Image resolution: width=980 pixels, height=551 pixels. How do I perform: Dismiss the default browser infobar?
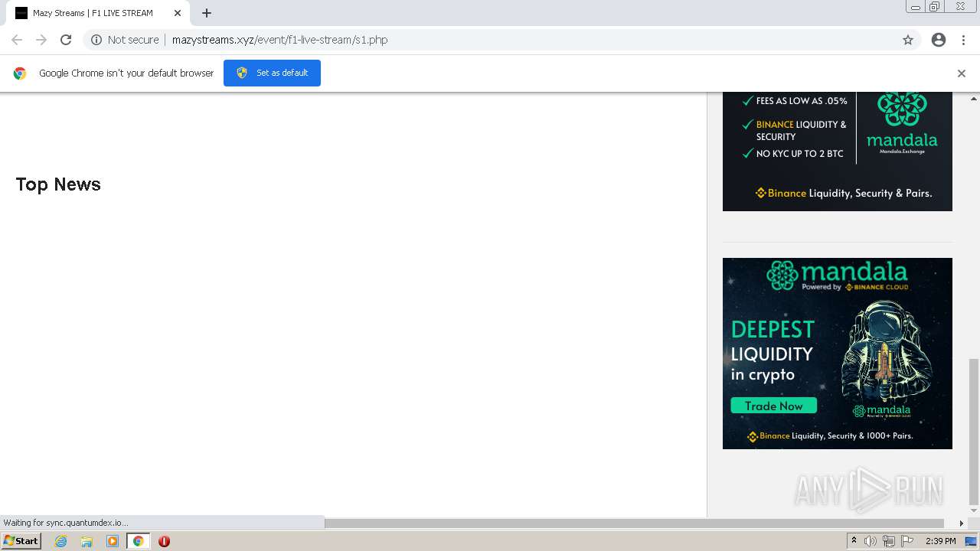pos(962,73)
